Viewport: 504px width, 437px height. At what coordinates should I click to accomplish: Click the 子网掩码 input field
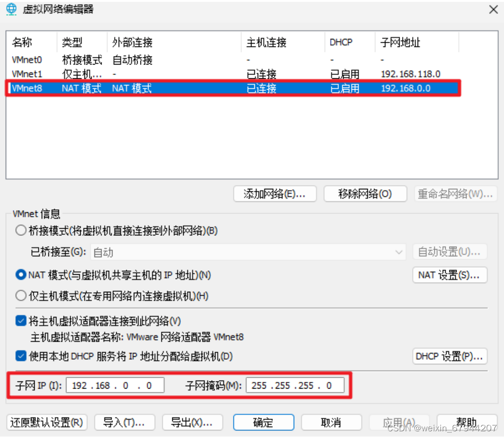coord(295,385)
